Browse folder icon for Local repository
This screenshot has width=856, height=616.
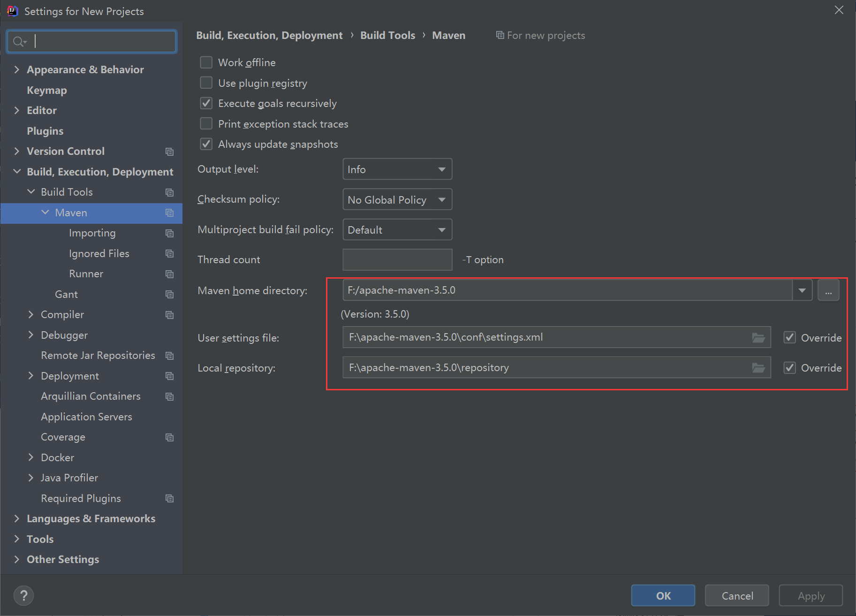758,368
